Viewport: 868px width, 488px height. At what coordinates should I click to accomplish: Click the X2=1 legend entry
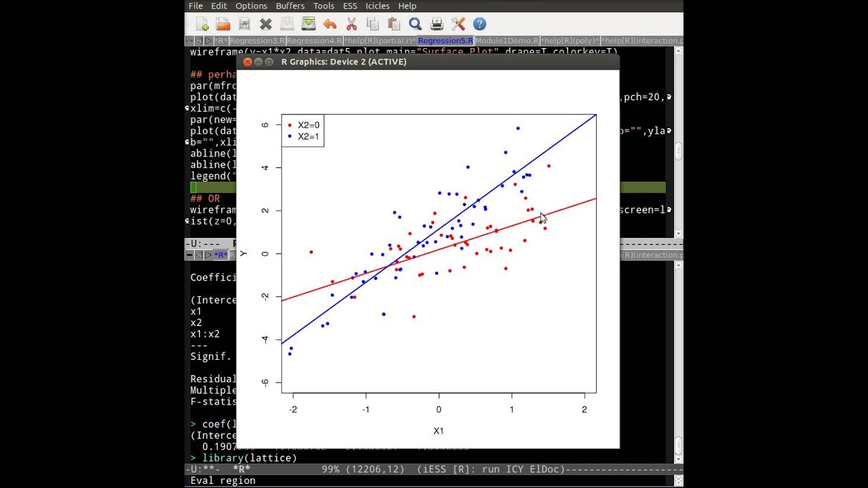304,136
